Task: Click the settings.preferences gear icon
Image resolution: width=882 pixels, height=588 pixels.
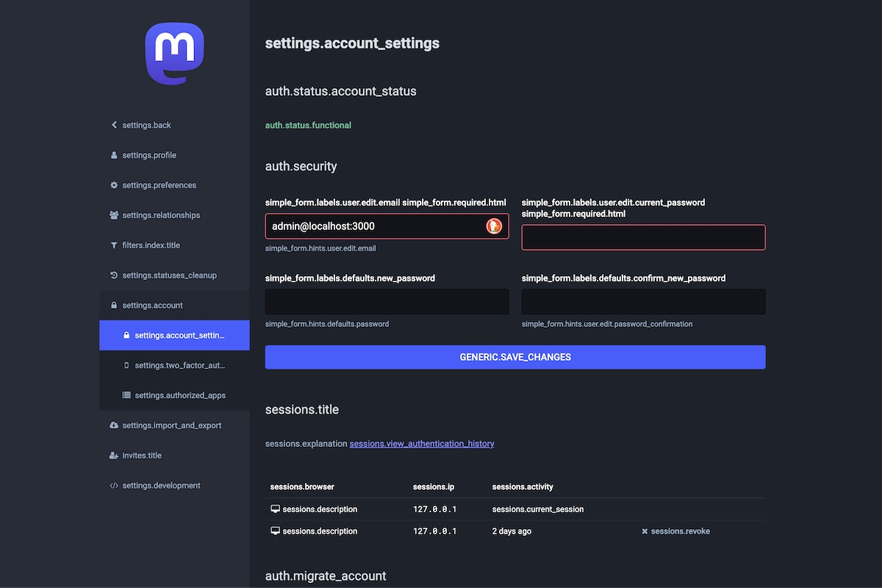Action: (x=114, y=185)
